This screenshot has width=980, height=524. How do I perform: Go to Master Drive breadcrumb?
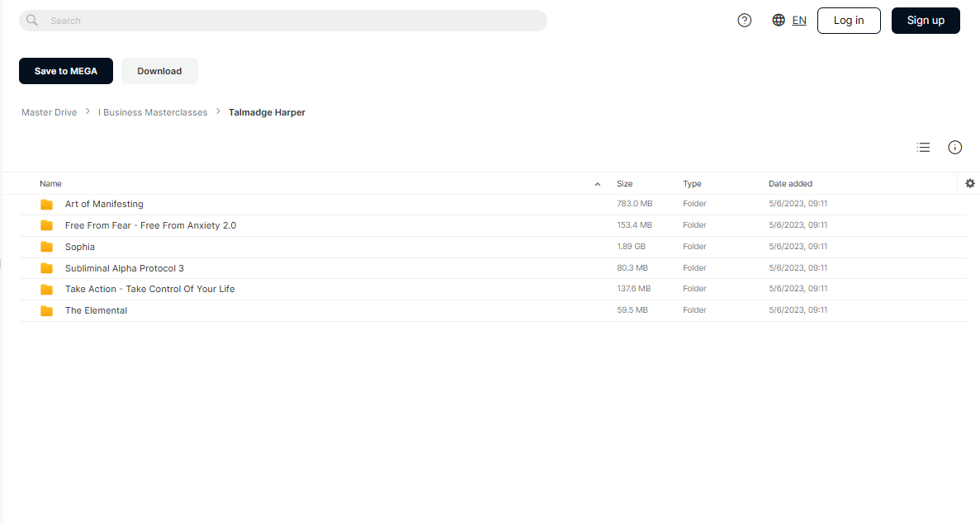click(50, 112)
